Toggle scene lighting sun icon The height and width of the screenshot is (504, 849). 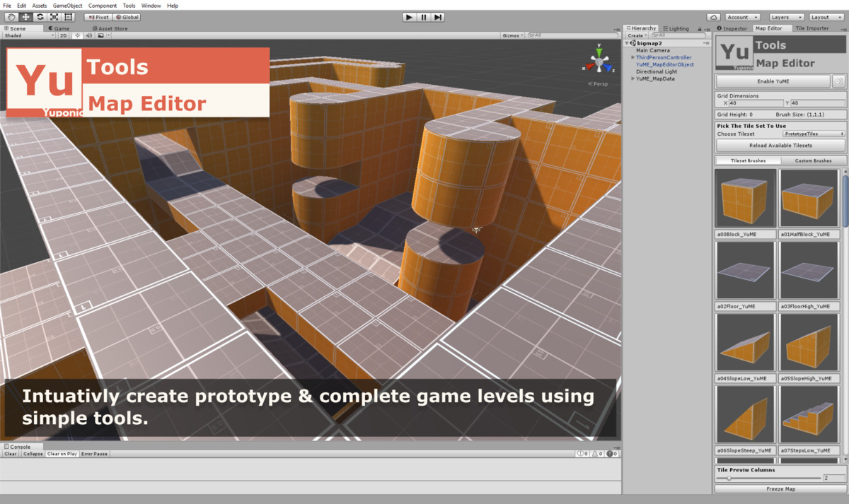[78, 35]
